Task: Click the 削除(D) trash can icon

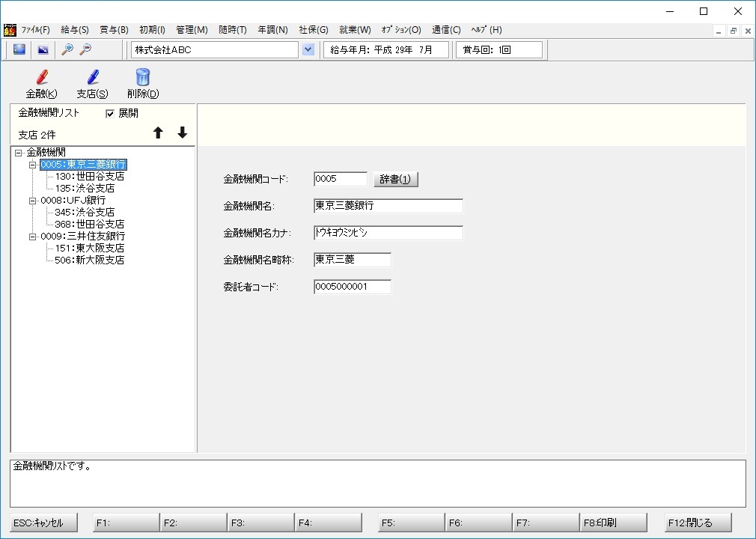Action: (143, 76)
